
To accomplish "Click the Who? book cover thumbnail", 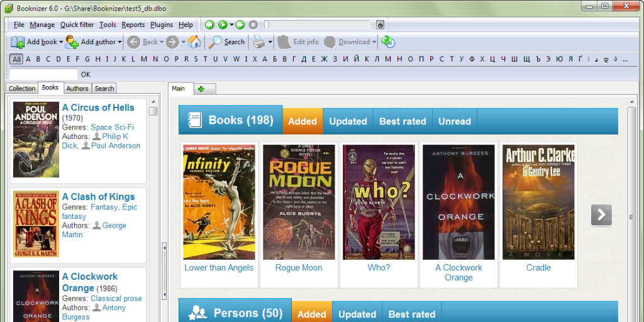I will pos(379,202).
